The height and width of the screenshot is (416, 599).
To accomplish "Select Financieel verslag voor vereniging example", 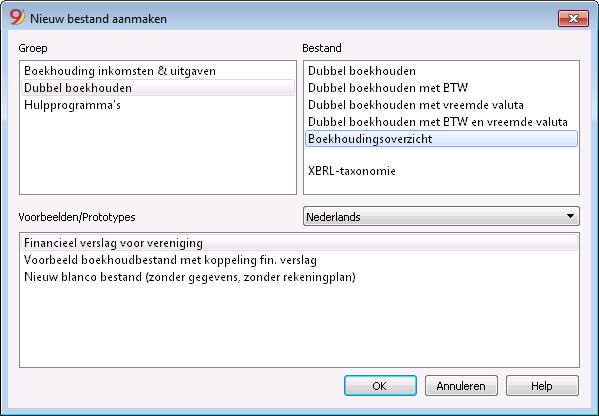I will (x=300, y=243).
